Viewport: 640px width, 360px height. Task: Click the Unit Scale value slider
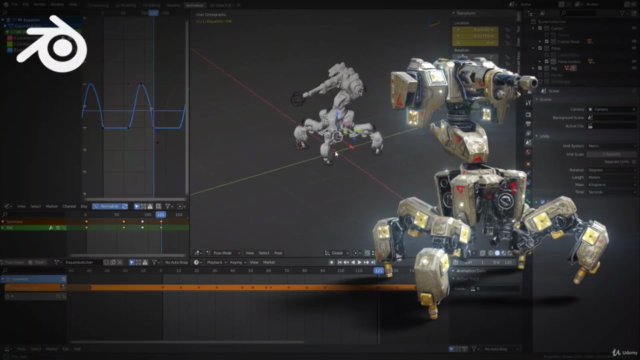point(611,154)
